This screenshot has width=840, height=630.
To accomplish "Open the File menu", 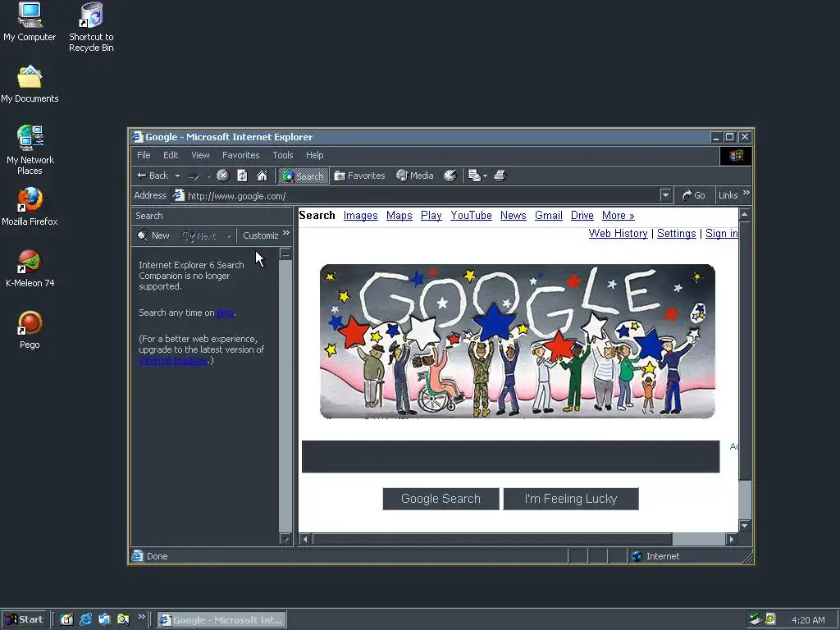I will tap(144, 155).
